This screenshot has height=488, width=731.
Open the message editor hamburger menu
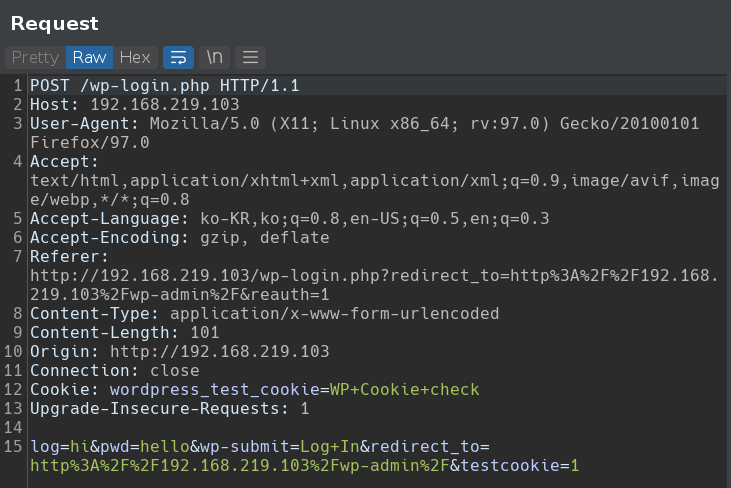coord(250,57)
